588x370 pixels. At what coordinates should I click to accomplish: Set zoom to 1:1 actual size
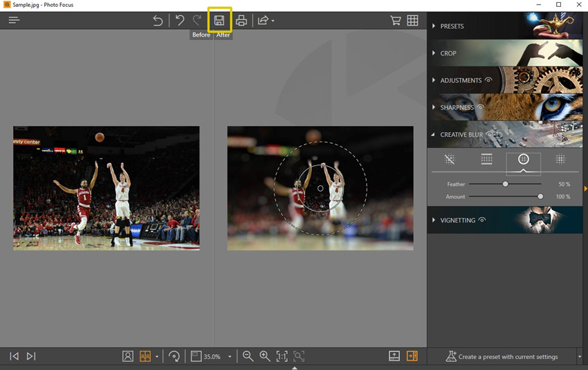(x=282, y=356)
